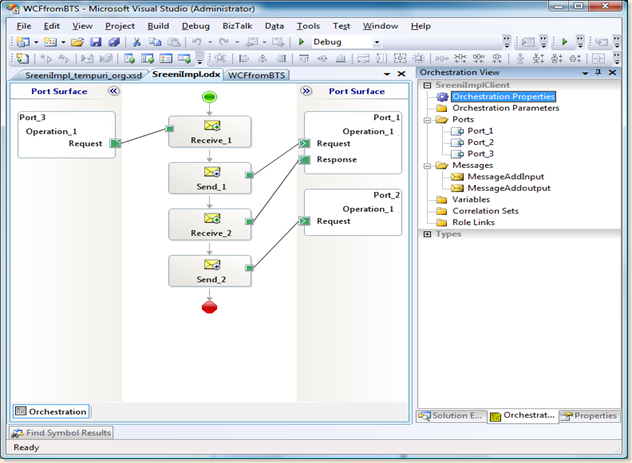Collapse the left Port Surface
Image resolution: width=632 pixels, height=463 pixels.
tap(114, 91)
